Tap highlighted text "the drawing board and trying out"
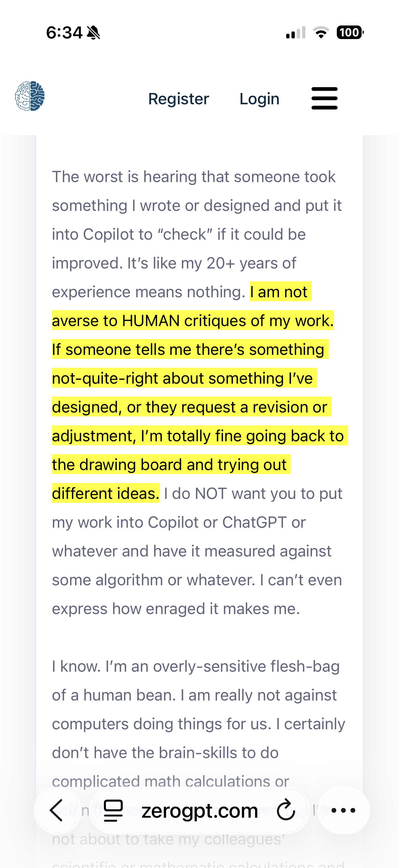This screenshot has width=399, height=868. [x=169, y=465]
